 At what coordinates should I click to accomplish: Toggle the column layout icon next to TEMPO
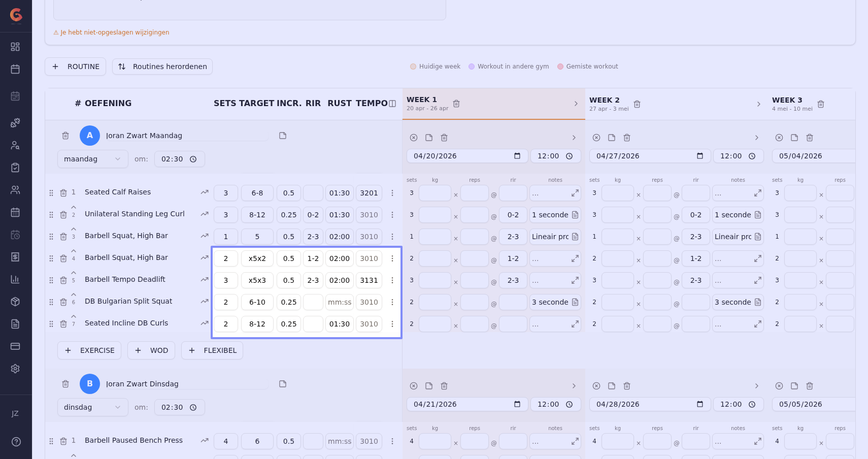pyautogui.click(x=392, y=104)
